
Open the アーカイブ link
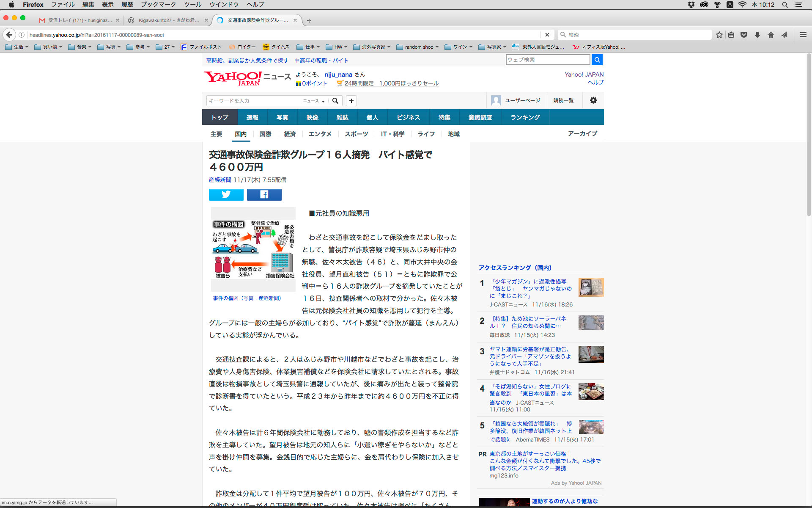point(582,134)
